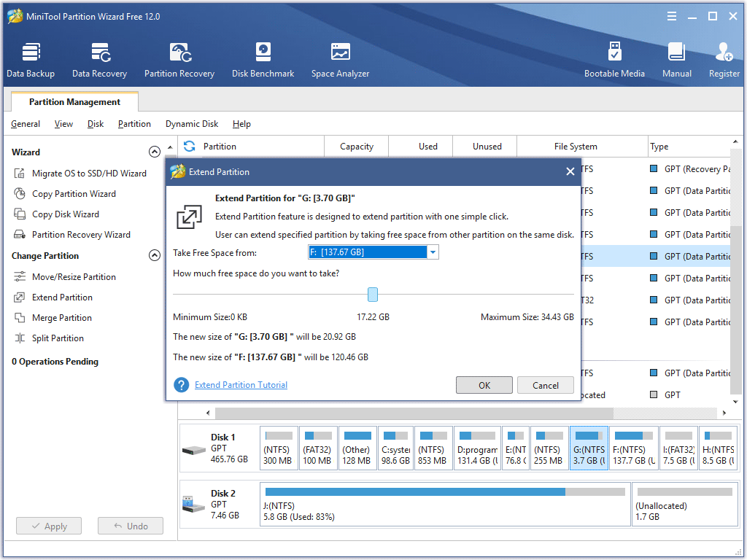Click the partition list scroll-down arrow
The height and width of the screenshot is (560, 747).
(x=736, y=402)
